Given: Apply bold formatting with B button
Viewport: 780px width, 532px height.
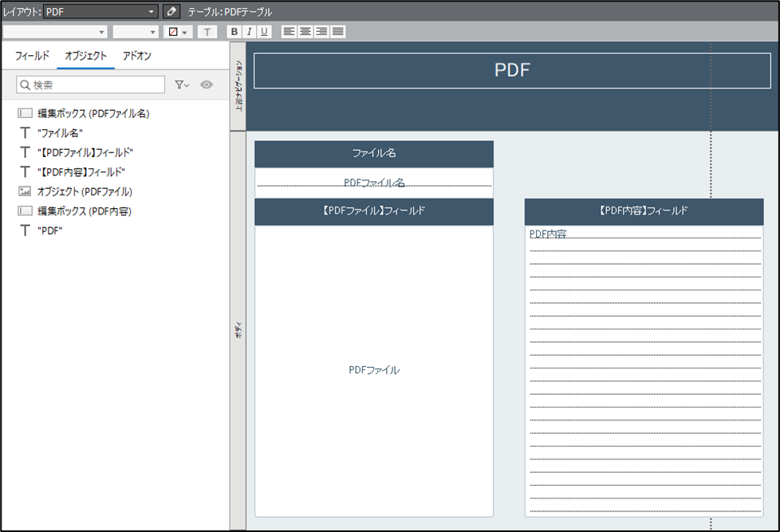Looking at the screenshot, I should [234, 32].
